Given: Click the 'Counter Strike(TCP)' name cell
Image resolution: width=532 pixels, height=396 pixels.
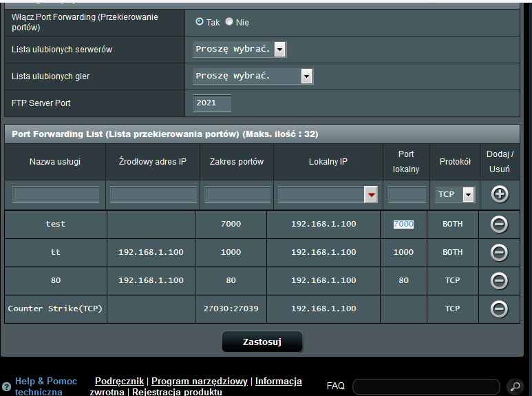Looking at the screenshot, I should coord(55,309).
